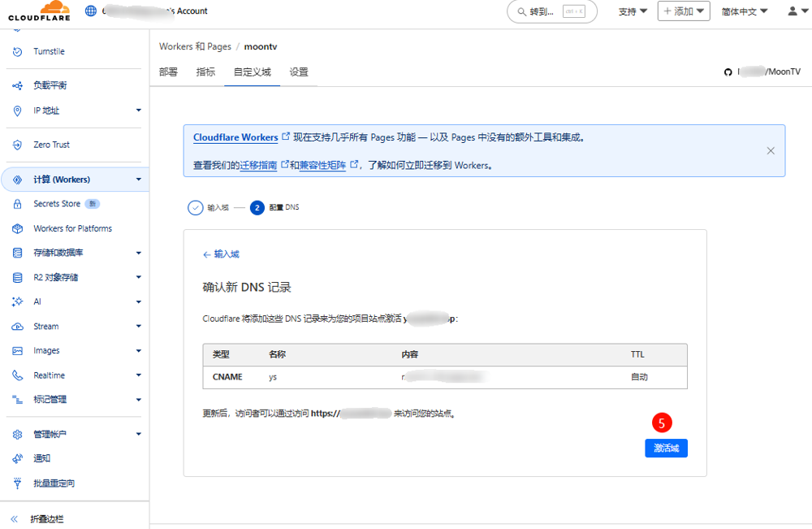Open the Workers for Platforms cube icon
812x529 pixels.
point(18,228)
